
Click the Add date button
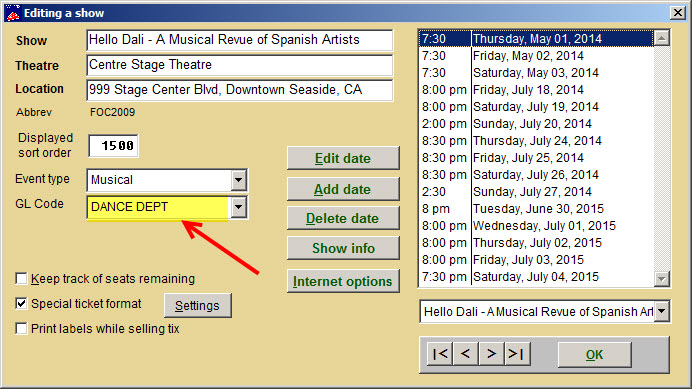coord(343,189)
